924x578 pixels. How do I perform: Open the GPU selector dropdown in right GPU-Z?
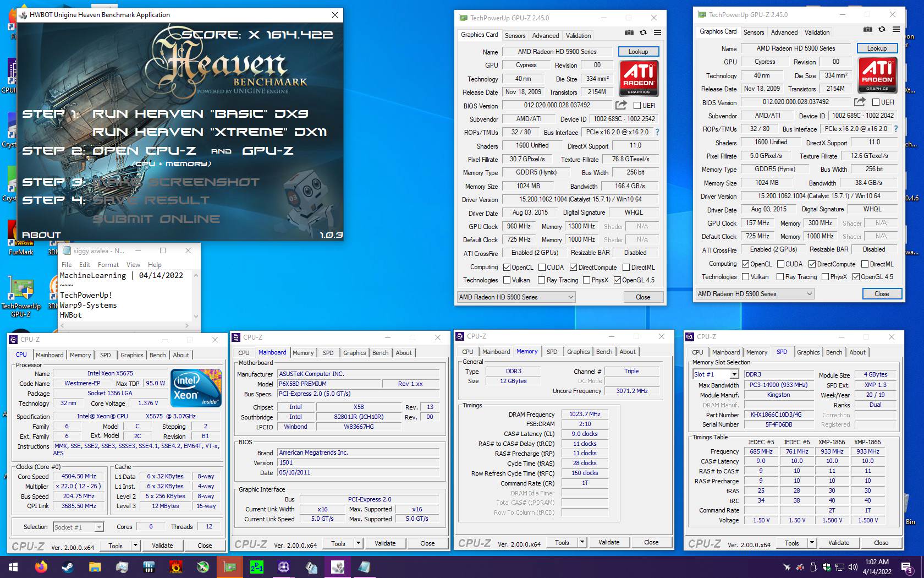755,294
